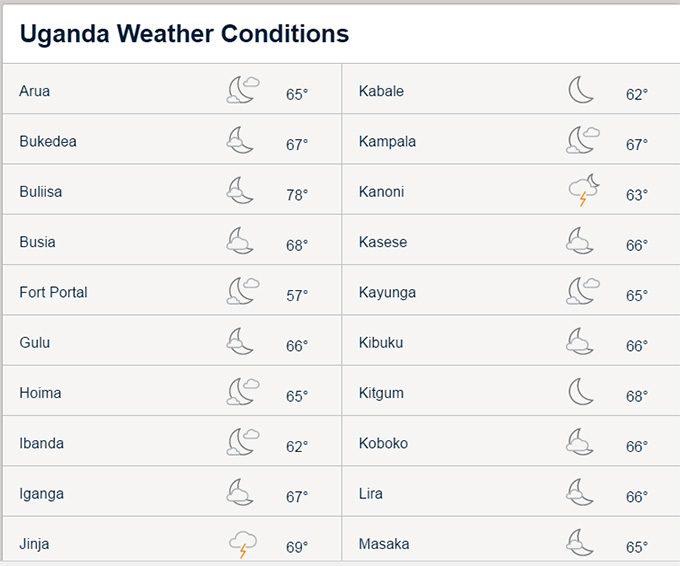The height and width of the screenshot is (566, 680).
Task: Click the Uganda Weather Conditions heading
Action: [x=184, y=34]
